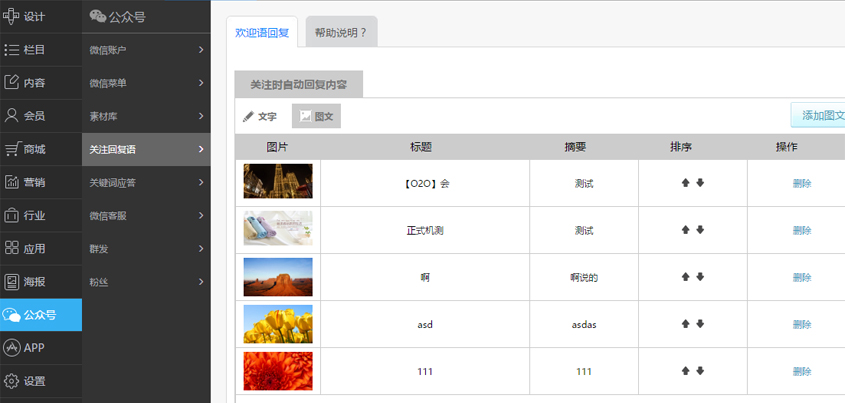Click the 设置 gear icon
The image size is (845, 403).
click(12, 381)
